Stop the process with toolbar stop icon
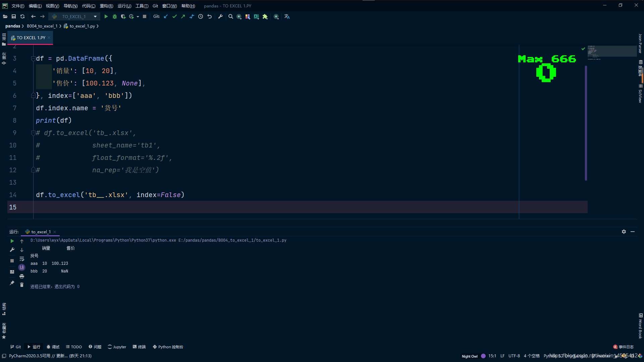This screenshot has width=644, height=362. pos(145,16)
